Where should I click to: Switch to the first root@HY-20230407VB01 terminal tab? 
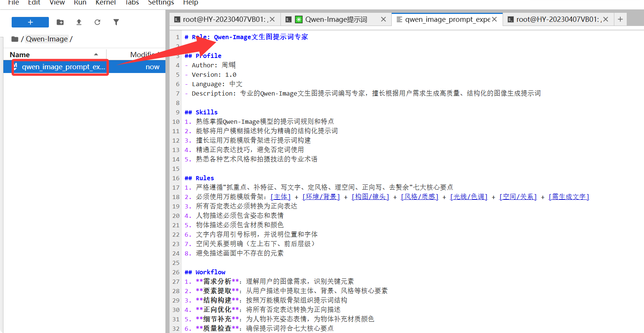point(225,19)
